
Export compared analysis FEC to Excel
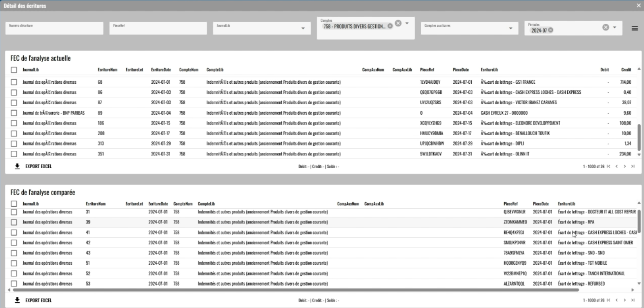[x=33, y=300]
